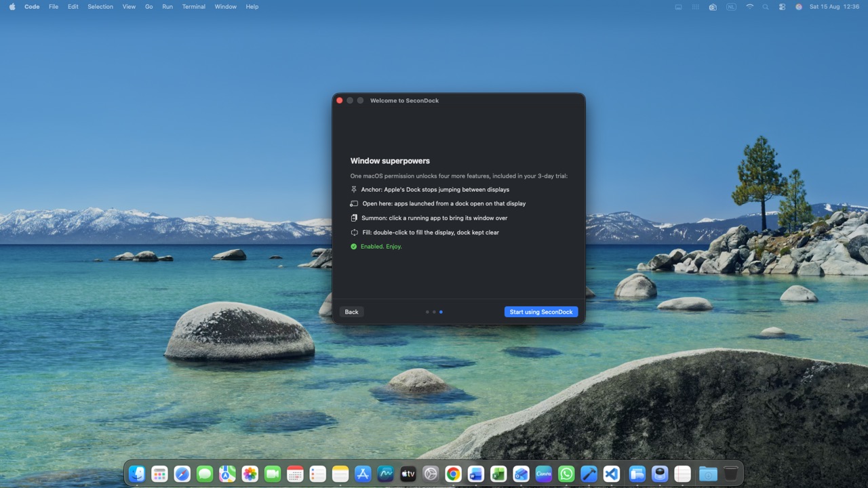Launch Safari from the Dock

pyautogui.click(x=182, y=474)
